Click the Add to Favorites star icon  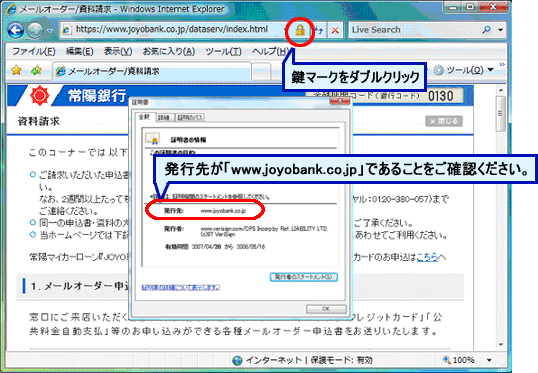click(x=36, y=71)
